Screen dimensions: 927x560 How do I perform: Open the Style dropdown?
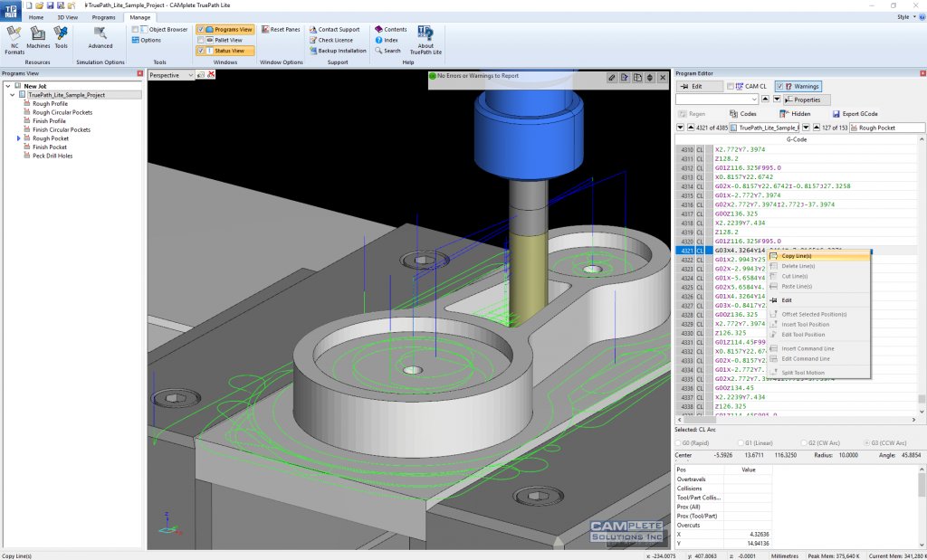[x=906, y=17]
